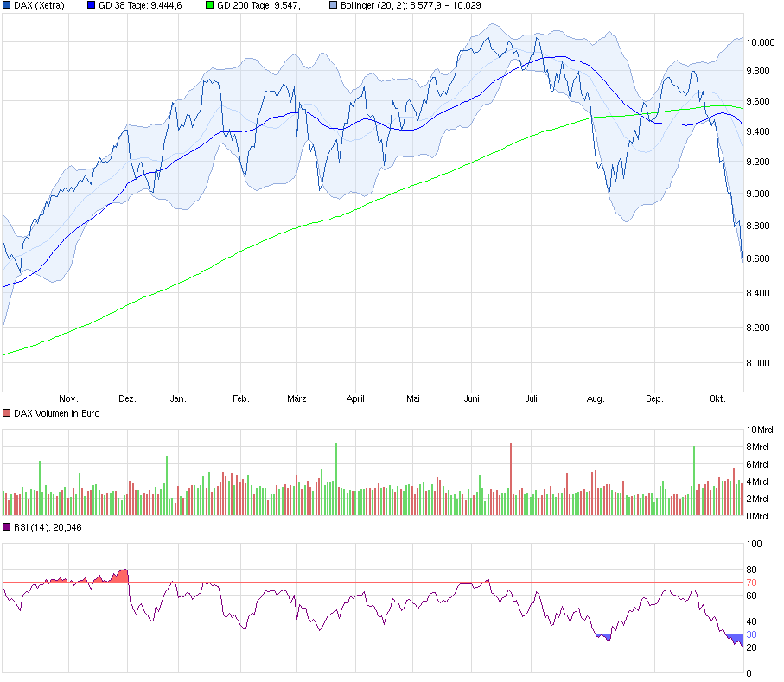
Task: Click the red DAX Volumen legend icon
Action: [x=7, y=413]
